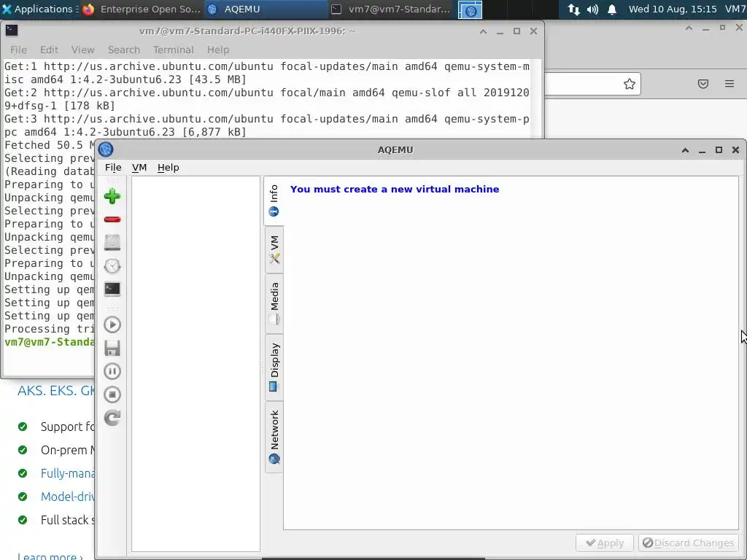This screenshot has height=560, width=747.
Task: Click the Discard Changes button
Action: (688, 542)
